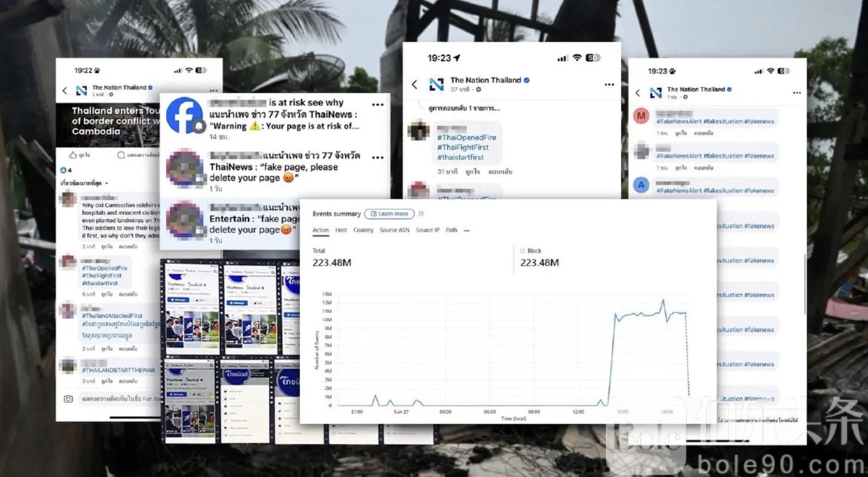Image resolution: width=868 pixels, height=477 pixels.
Task: Open the #thaistartfirst hashtag in the middle phone
Action: (x=460, y=157)
